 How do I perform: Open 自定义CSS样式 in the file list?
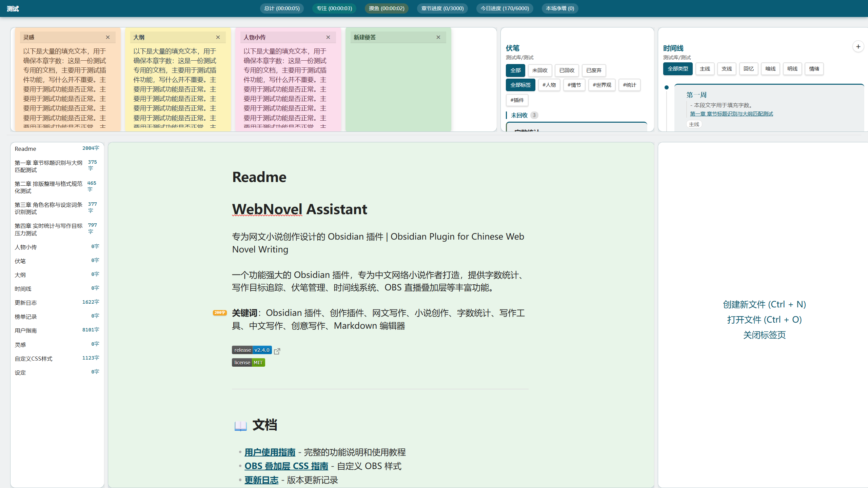click(57, 359)
